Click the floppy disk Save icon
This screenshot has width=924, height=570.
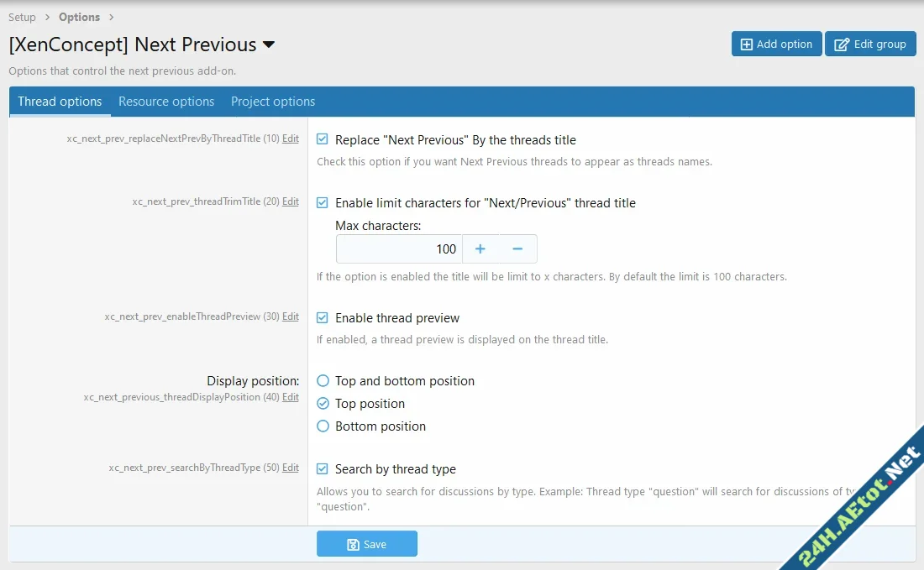click(354, 545)
